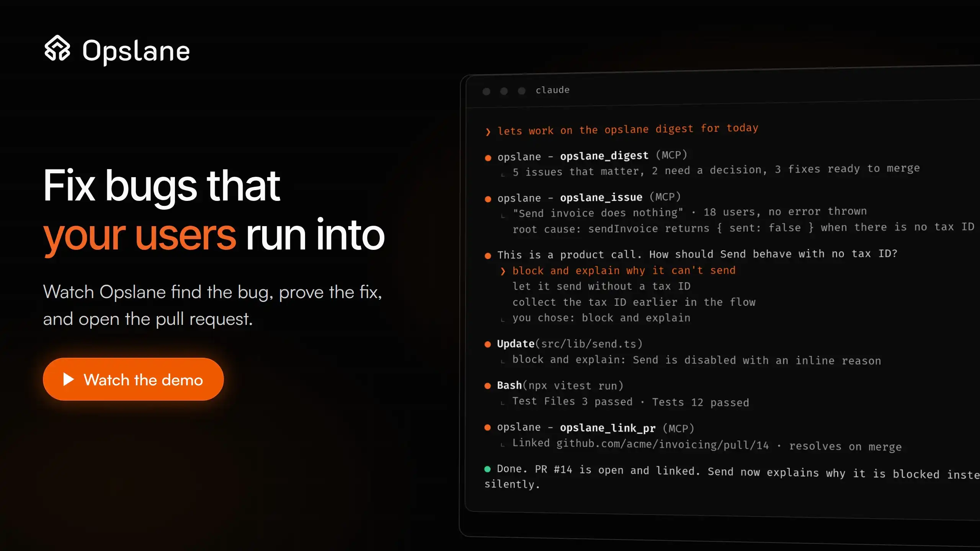Open the github.com/acme/invoicing/pull/14 link

tap(663, 444)
